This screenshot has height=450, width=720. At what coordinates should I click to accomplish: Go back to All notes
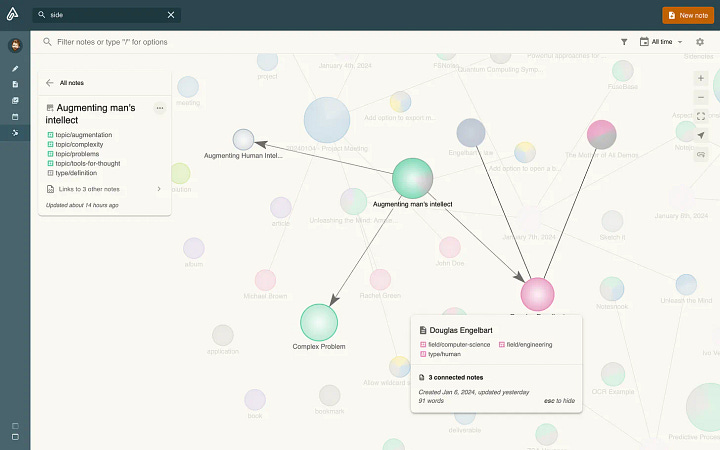(x=65, y=83)
